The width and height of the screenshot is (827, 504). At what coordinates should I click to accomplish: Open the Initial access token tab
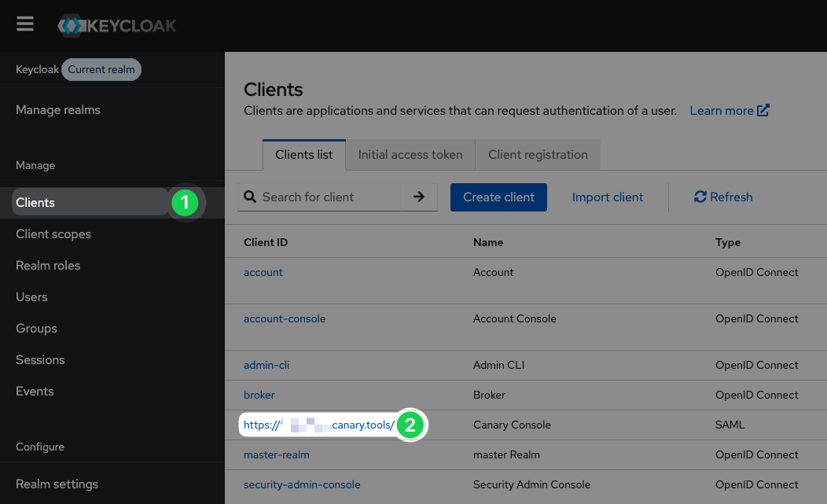pos(410,155)
